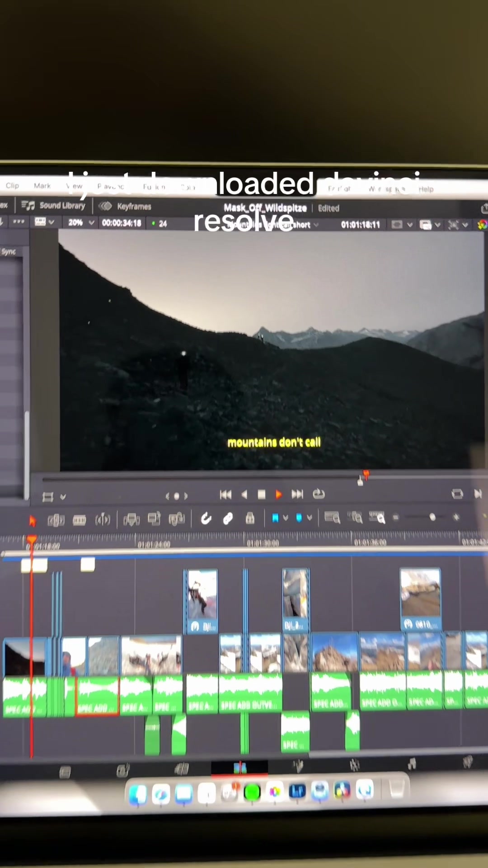
Task: Click the Detail Zoom icon
Action: click(x=355, y=517)
